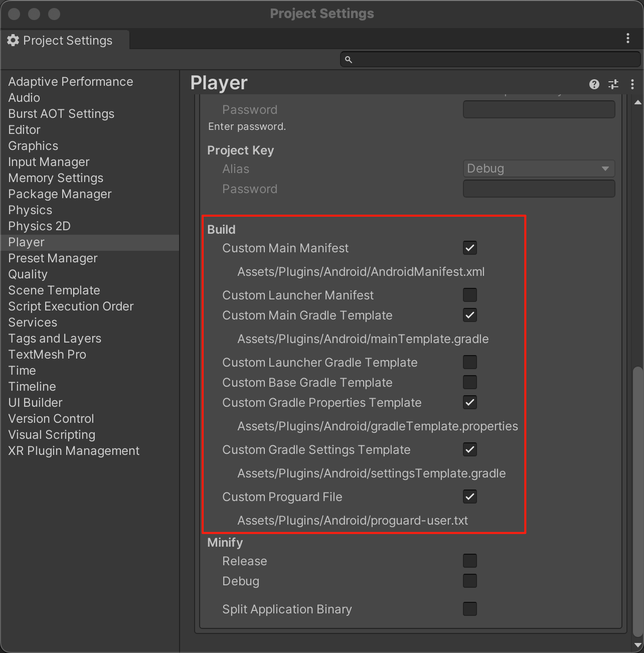Click the Player presets slider icon
Image resolution: width=644 pixels, height=653 pixels.
coord(613,84)
